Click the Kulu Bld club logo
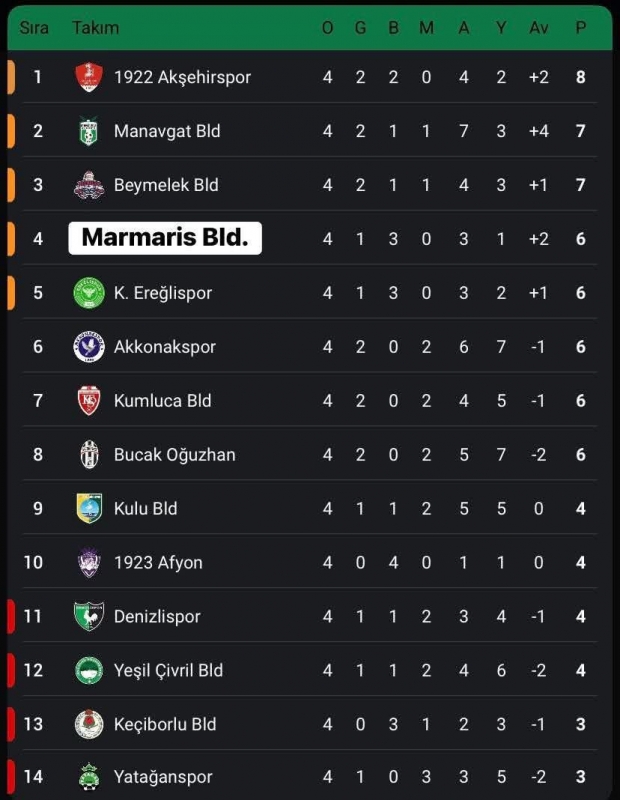 89,508
